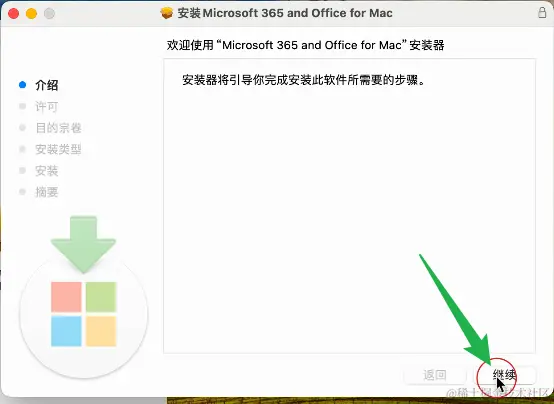This screenshot has width=554, height=404.
Task: Click the blue Microsoft logo square
Action: 66,331
